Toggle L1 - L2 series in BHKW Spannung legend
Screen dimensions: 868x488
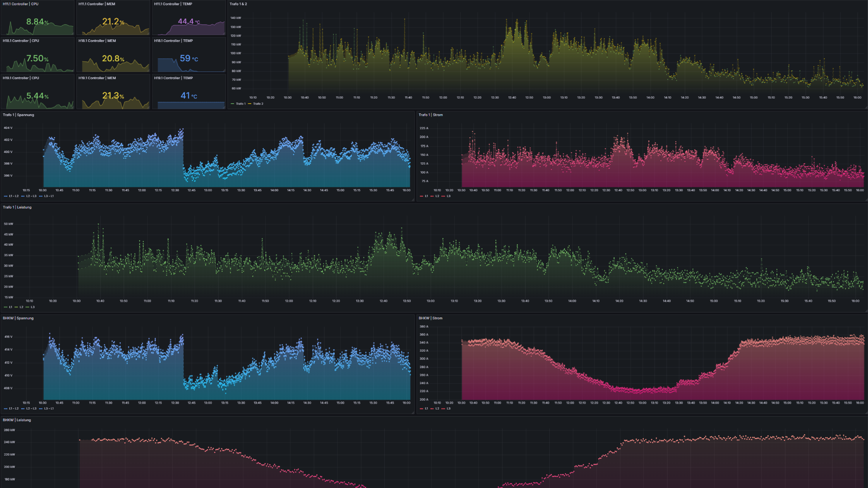click(14, 408)
